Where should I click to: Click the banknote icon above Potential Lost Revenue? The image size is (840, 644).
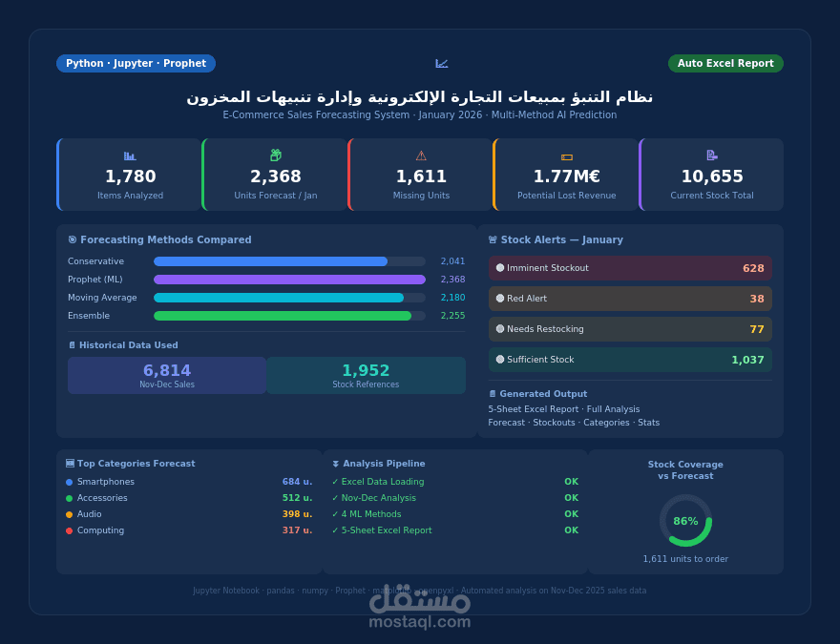click(x=567, y=156)
